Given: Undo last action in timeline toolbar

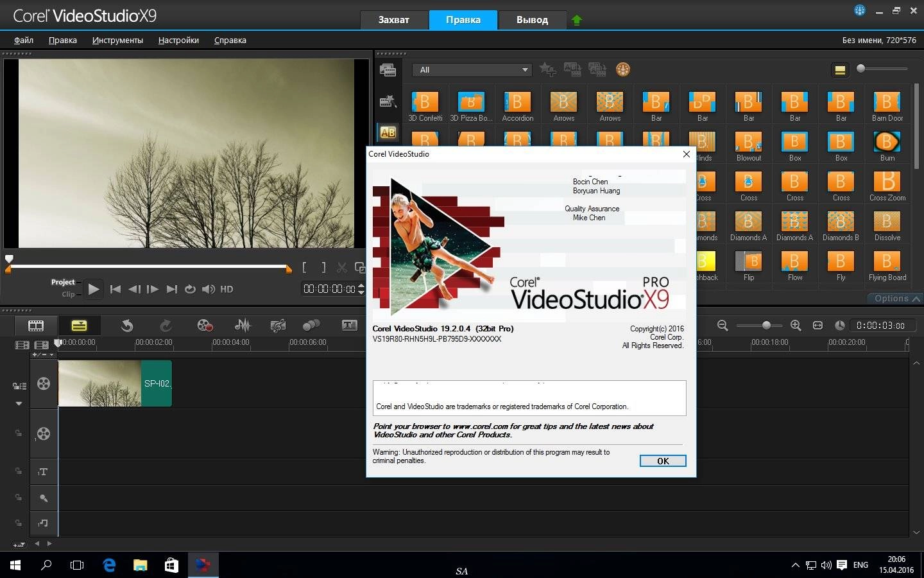Looking at the screenshot, I should point(127,326).
